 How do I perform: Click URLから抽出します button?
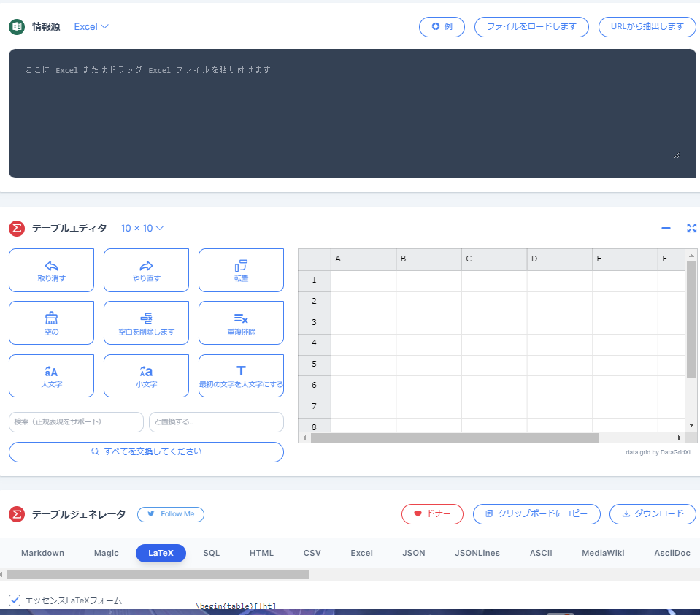pyautogui.click(x=647, y=27)
